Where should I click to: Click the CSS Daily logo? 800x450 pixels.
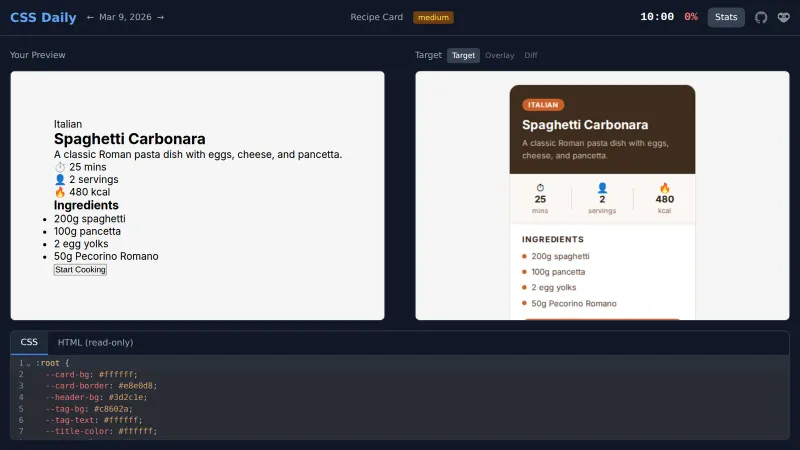(43, 17)
